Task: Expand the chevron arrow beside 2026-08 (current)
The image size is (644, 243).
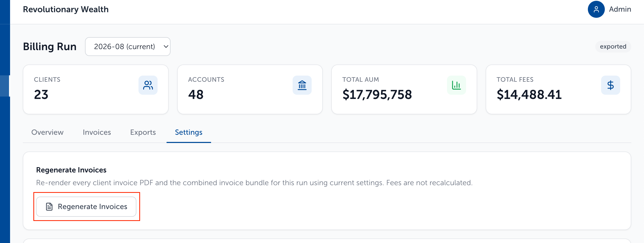Action: [x=166, y=47]
